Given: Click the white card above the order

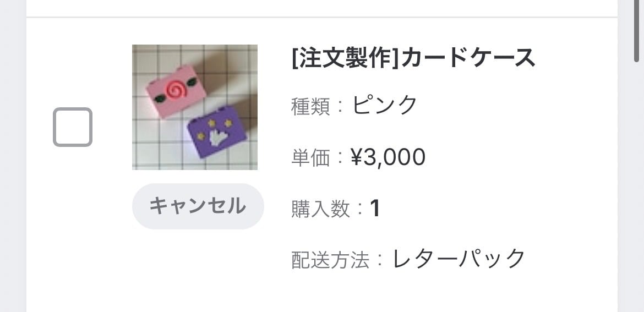Looking at the screenshot, I should [321, 7].
